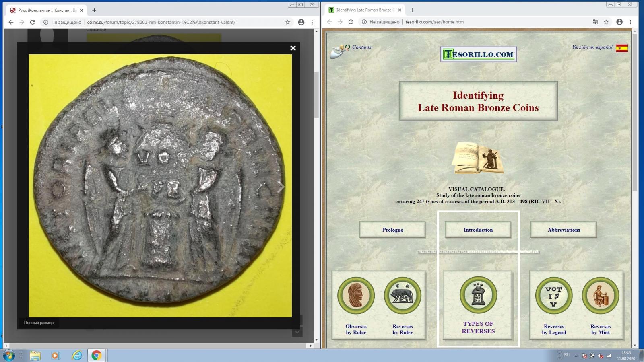This screenshot has width=644, height=362.
Task: Open Chrome menu in the coins.su window
Action: pyautogui.click(x=312, y=23)
